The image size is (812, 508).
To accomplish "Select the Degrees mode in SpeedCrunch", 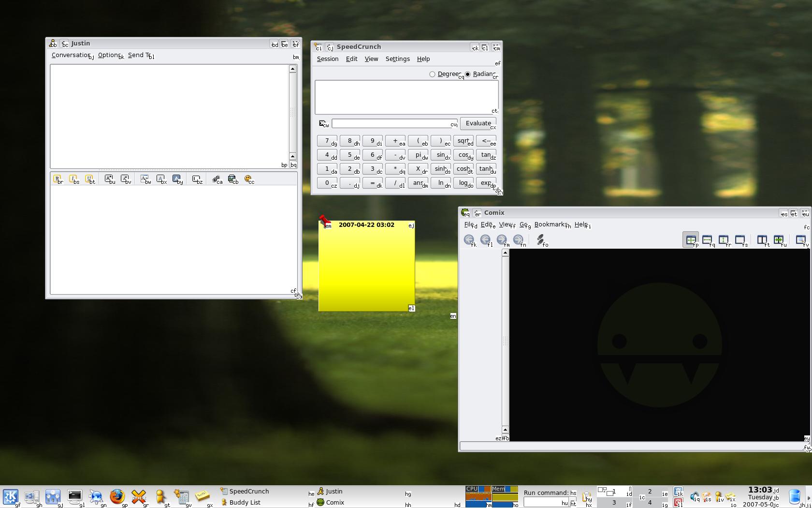I will pos(432,74).
